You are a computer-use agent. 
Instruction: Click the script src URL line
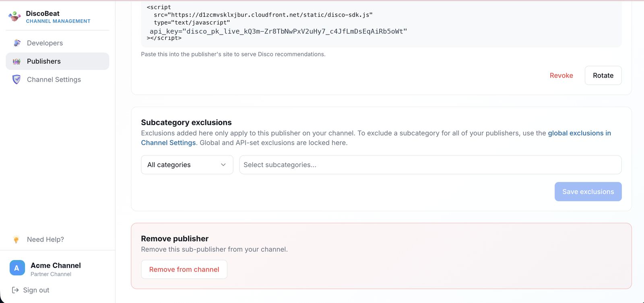(x=263, y=15)
